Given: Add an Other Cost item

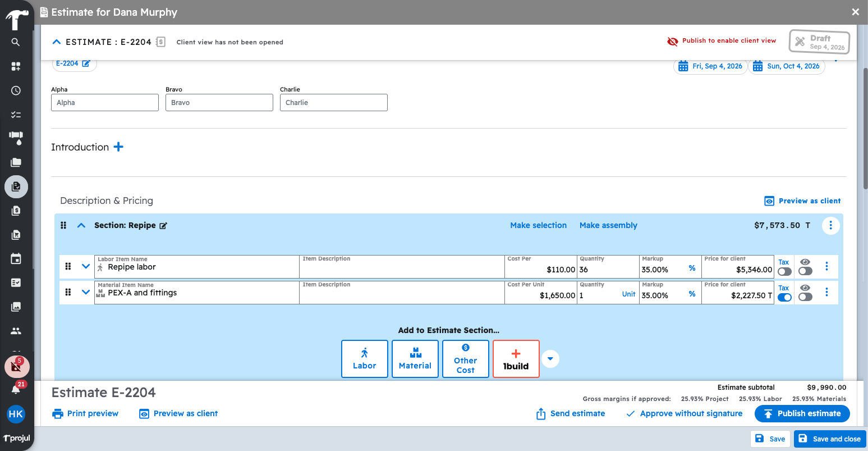Looking at the screenshot, I should pyautogui.click(x=466, y=359).
